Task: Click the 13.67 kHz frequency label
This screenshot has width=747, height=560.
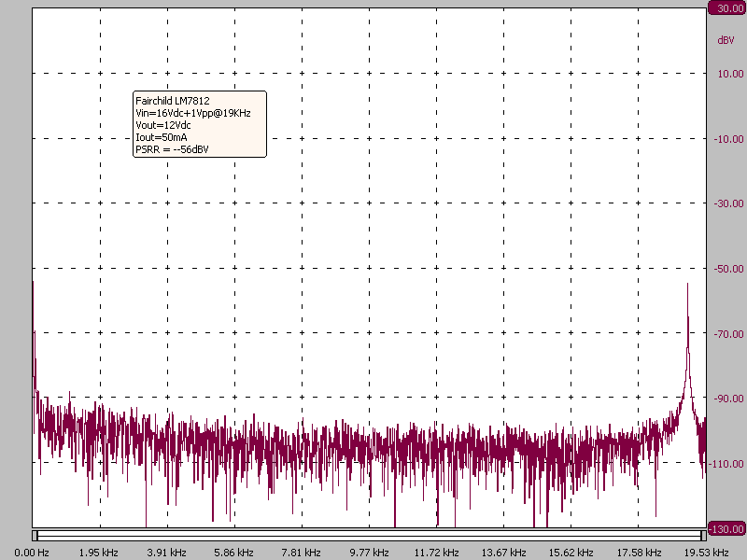Action: click(x=503, y=553)
